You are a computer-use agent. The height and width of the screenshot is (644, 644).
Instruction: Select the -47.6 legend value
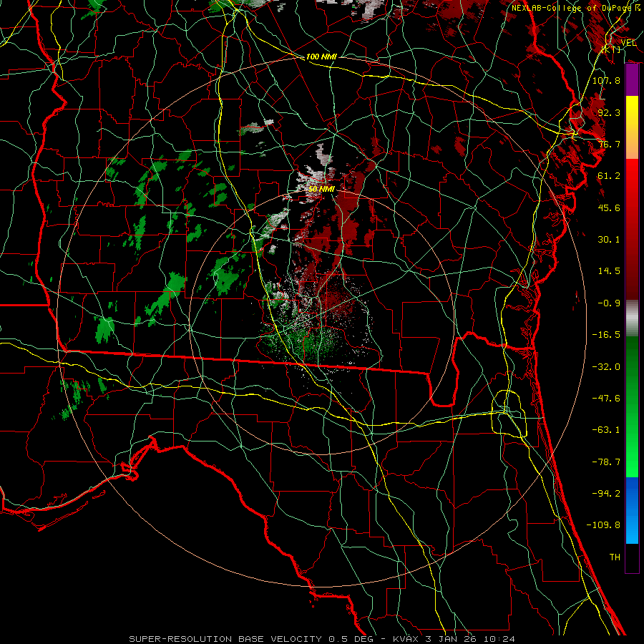606,399
